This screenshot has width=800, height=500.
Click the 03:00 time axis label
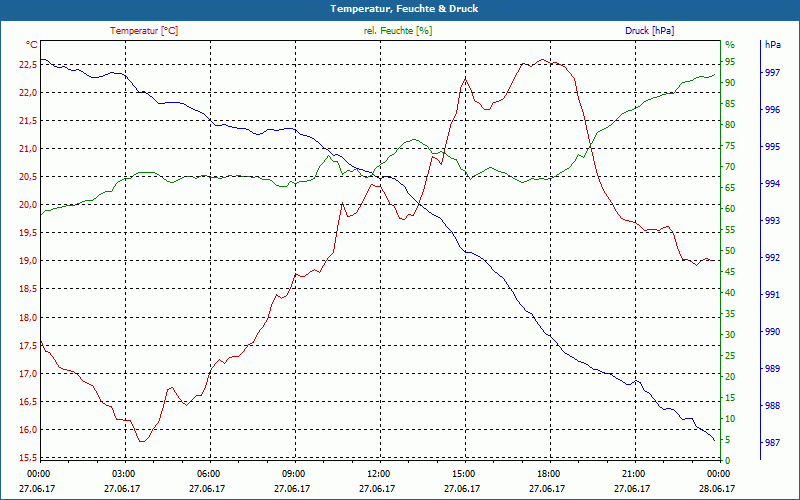pos(123,473)
